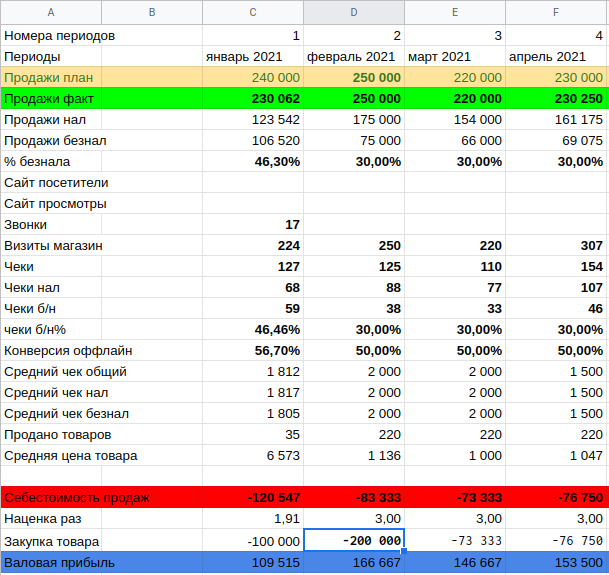Viewport: 609px width, 575px height.
Task: Click the 'Чеки нал' row label
Action: (x=32, y=288)
